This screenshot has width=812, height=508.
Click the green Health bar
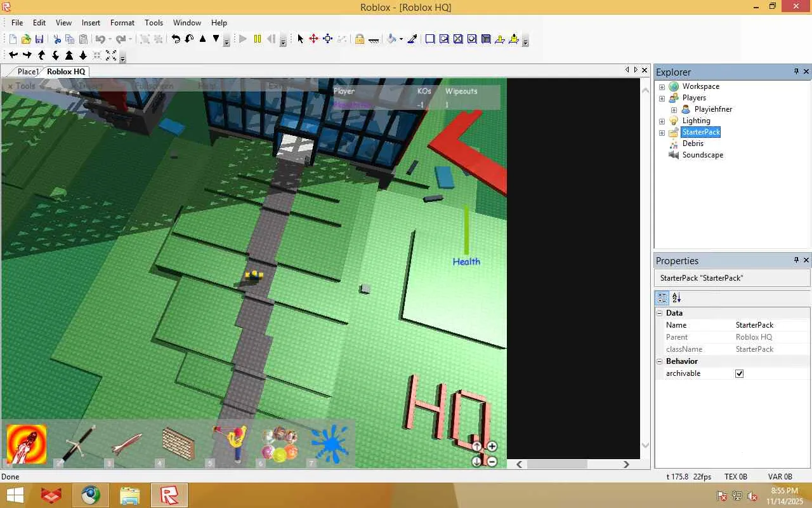pos(466,229)
